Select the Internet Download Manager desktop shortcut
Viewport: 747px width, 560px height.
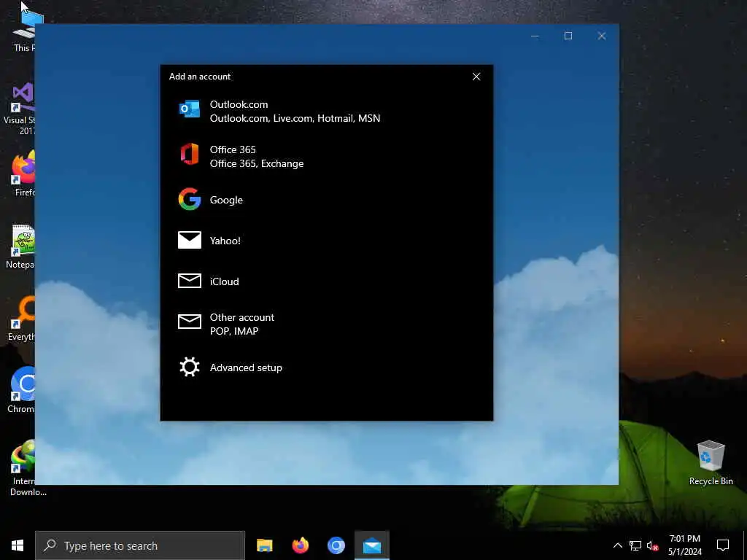point(24,467)
